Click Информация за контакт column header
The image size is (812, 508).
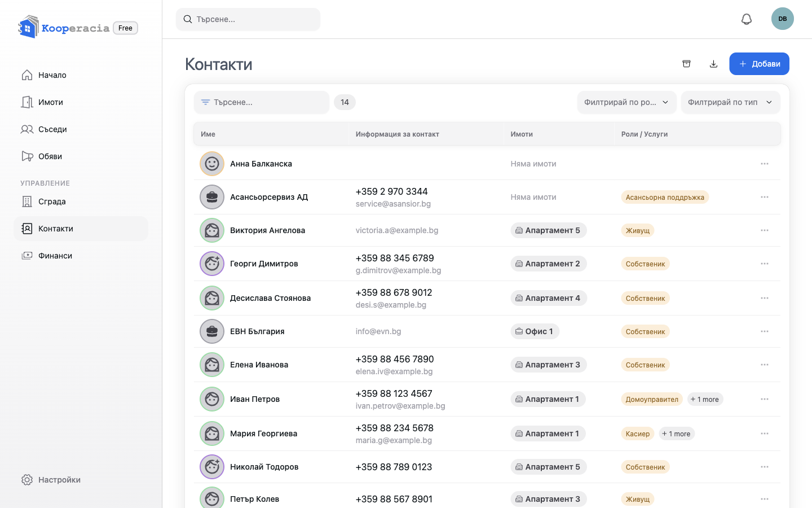coord(397,134)
